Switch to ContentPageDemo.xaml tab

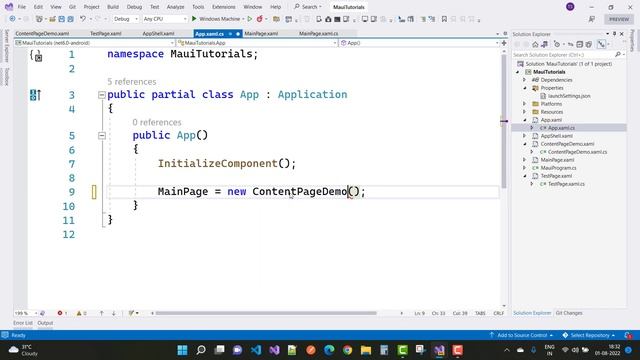42,33
